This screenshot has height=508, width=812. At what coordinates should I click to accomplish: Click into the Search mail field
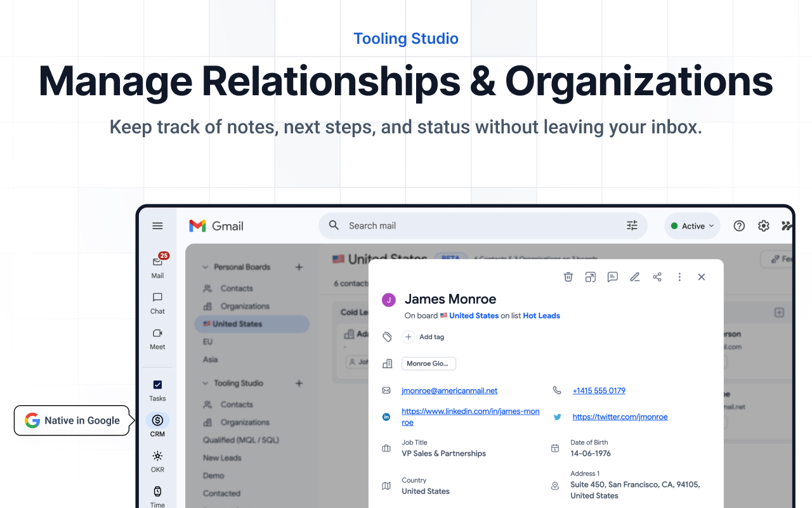(x=482, y=225)
